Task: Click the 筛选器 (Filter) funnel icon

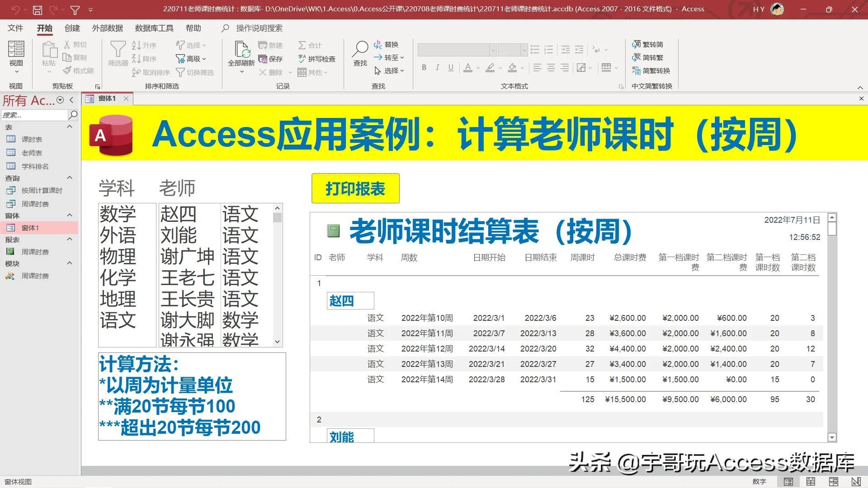Action: [117, 50]
